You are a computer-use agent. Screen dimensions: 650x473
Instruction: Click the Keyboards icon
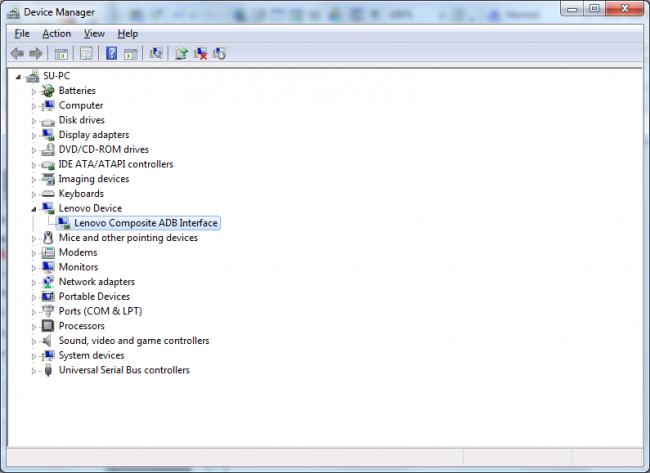(48, 194)
